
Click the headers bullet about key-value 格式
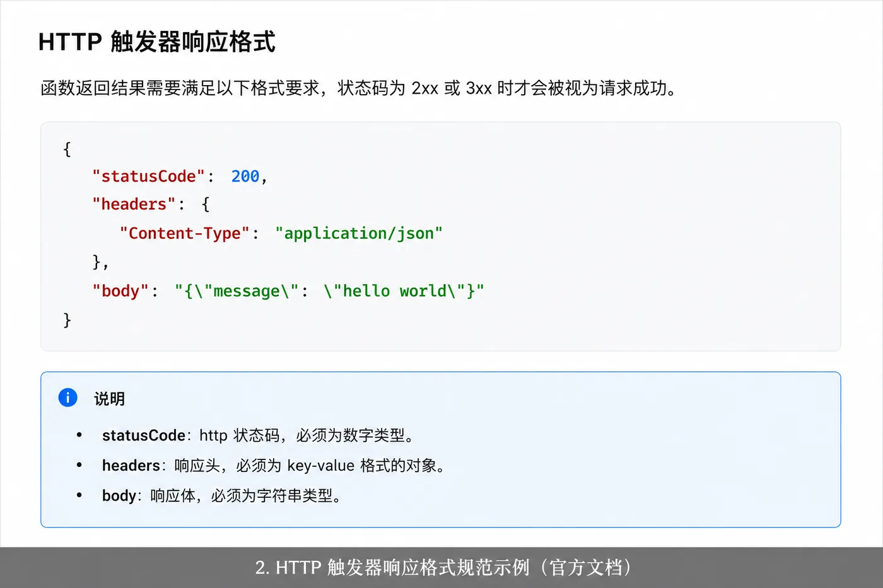coord(274,466)
